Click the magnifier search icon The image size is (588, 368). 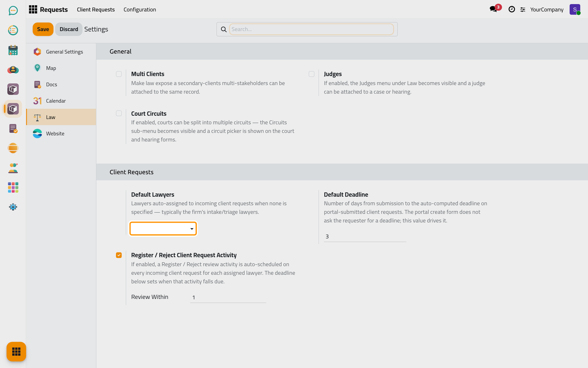tap(224, 29)
